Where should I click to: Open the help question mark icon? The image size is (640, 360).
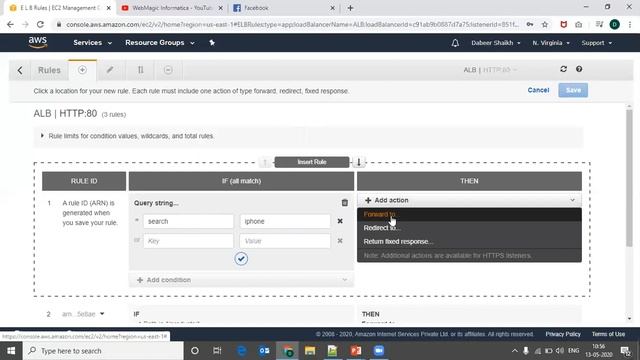click(x=579, y=69)
